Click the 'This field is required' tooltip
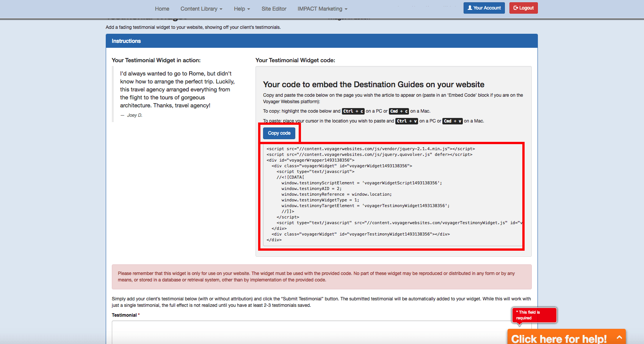 point(534,315)
